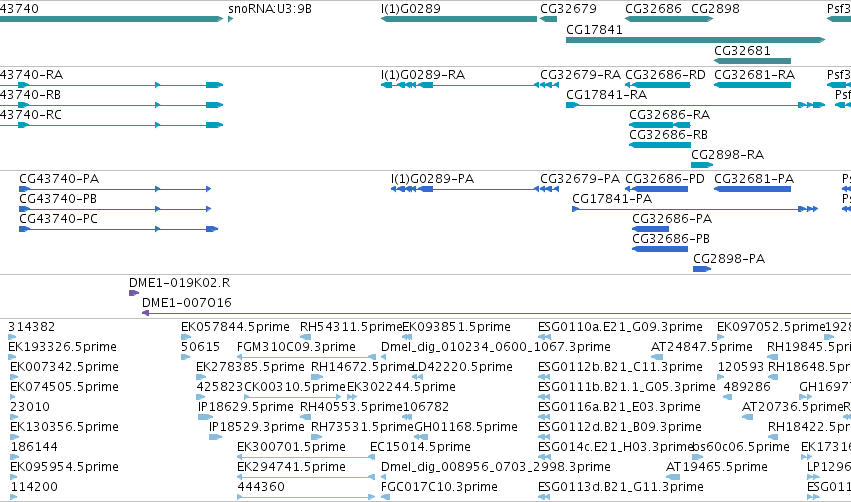The height and width of the screenshot is (502, 851).
Task: Click EST Dmel_dig_008956_0703_2998.3prime
Action: point(384,478)
